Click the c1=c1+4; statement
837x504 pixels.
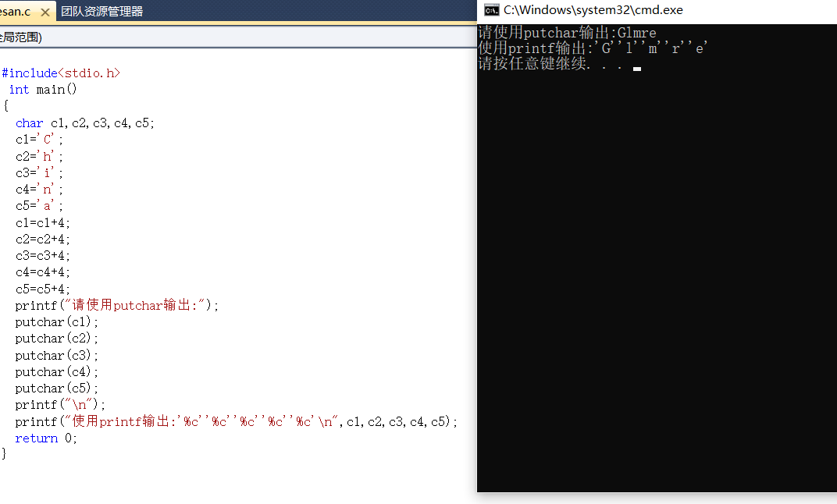pos(43,222)
